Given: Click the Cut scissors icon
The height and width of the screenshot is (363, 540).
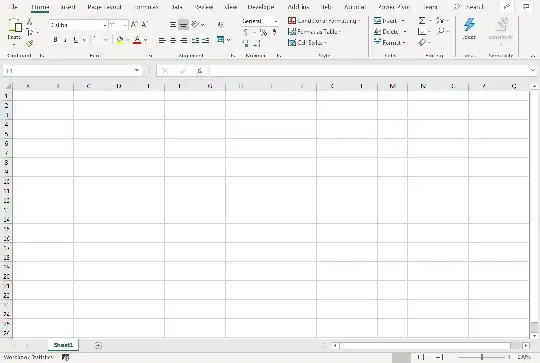Looking at the screenshot, I should [30, 22].
